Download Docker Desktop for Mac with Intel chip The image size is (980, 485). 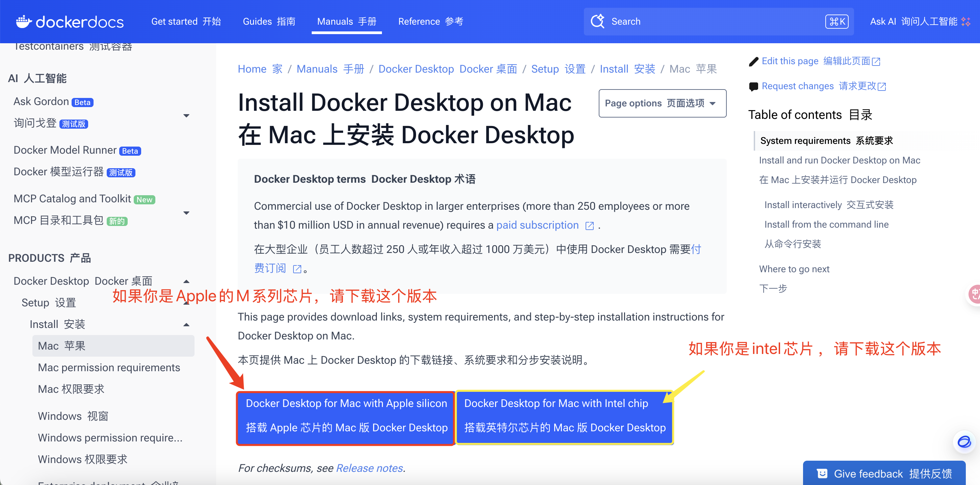click(565, 418)
